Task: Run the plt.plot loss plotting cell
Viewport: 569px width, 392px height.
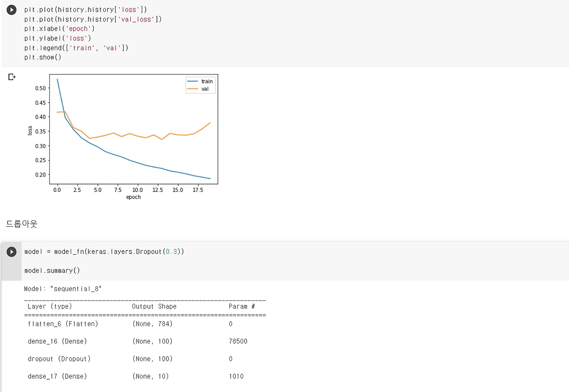Action: [12, 10]
